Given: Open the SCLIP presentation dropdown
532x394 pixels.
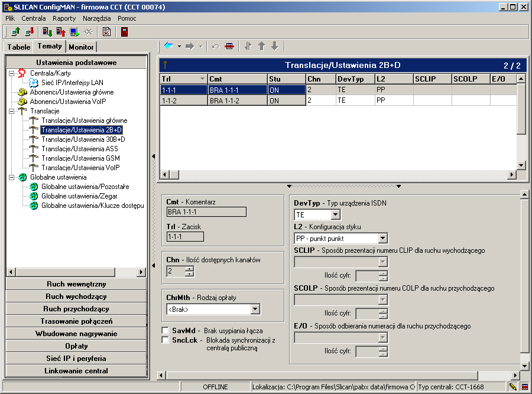Looking at the screenshot, I should tap(382, 262).
